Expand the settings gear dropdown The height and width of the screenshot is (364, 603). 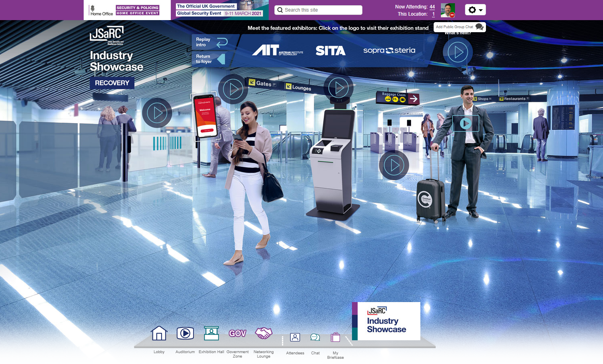(x=475, y=10)
